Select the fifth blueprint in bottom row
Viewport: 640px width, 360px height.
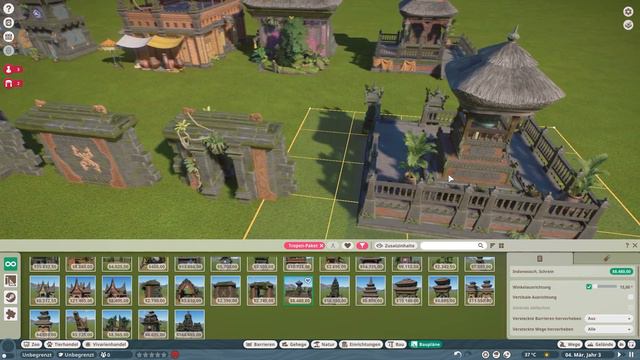[x=189, y=324]
